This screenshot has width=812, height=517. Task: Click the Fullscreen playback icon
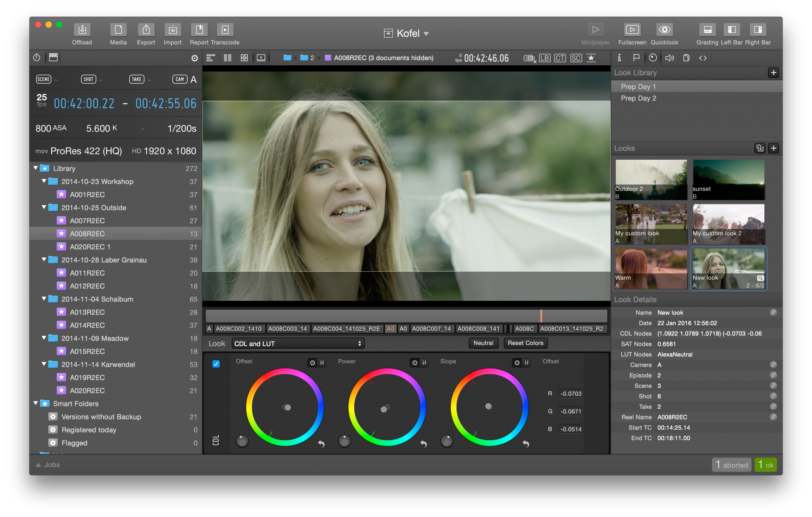pyautogui.click(x=632, y=30)
